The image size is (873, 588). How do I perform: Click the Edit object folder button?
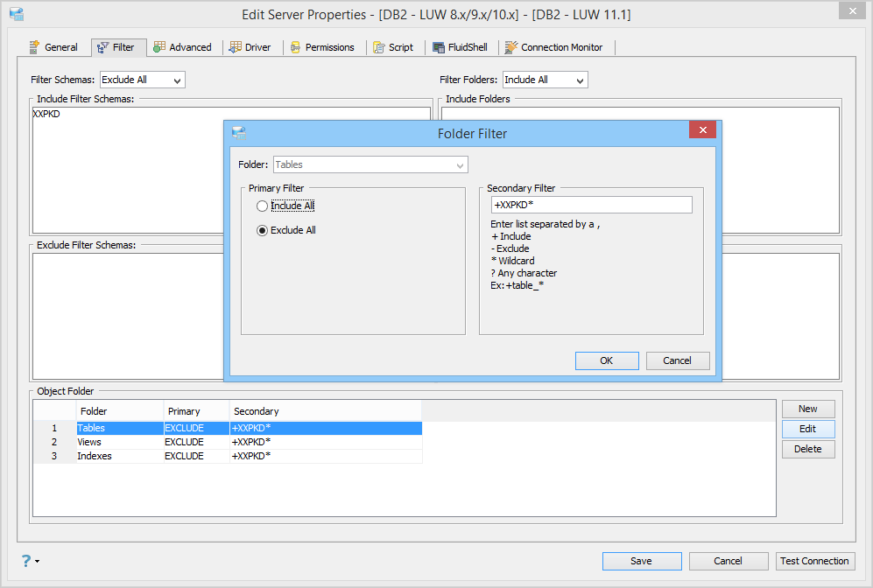coord(808,429)
